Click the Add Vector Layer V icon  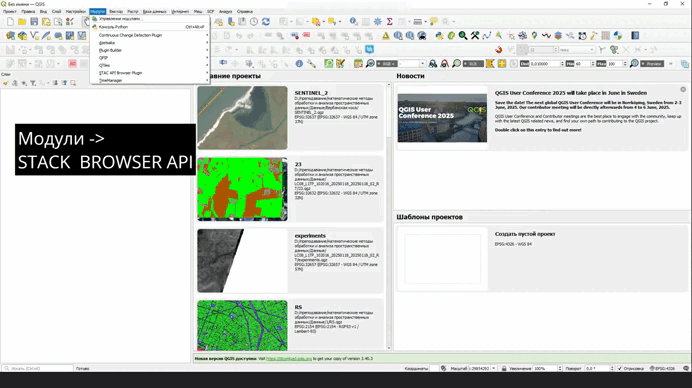(x=34, y=36)
